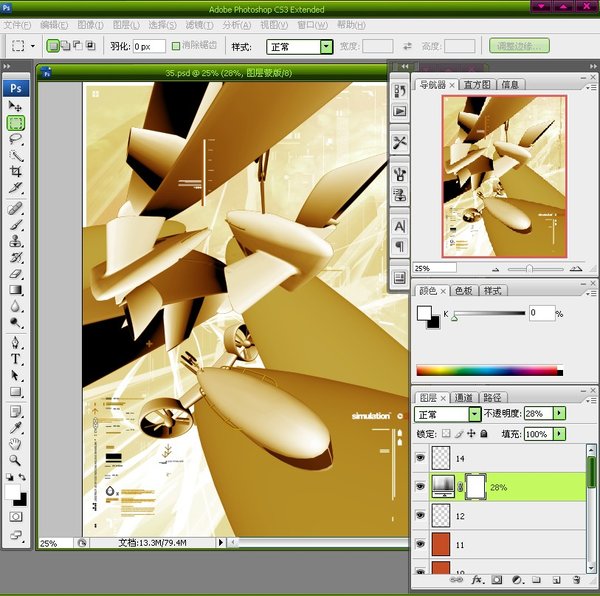600x596 pixels.
Task: Click the 调整边缘 refine edge button
Action: 519,46
